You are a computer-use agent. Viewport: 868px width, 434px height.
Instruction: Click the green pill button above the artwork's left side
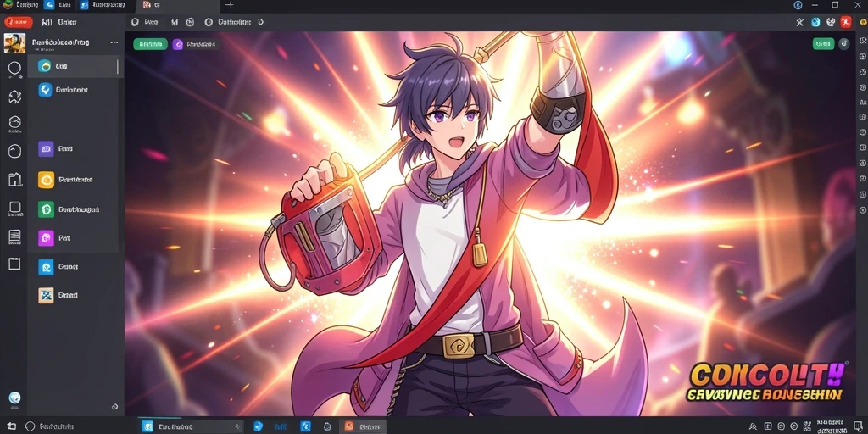click(x=151, y=44)
